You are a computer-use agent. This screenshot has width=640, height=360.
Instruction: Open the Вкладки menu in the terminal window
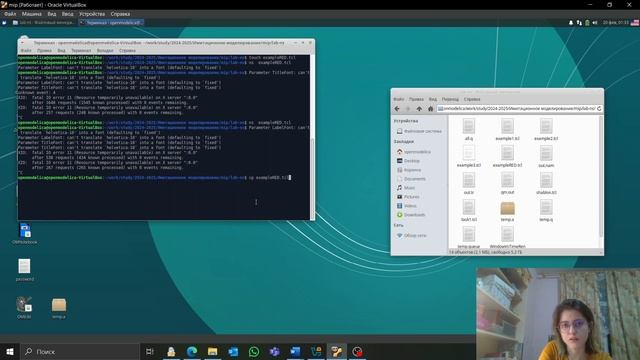click(105, 51)
